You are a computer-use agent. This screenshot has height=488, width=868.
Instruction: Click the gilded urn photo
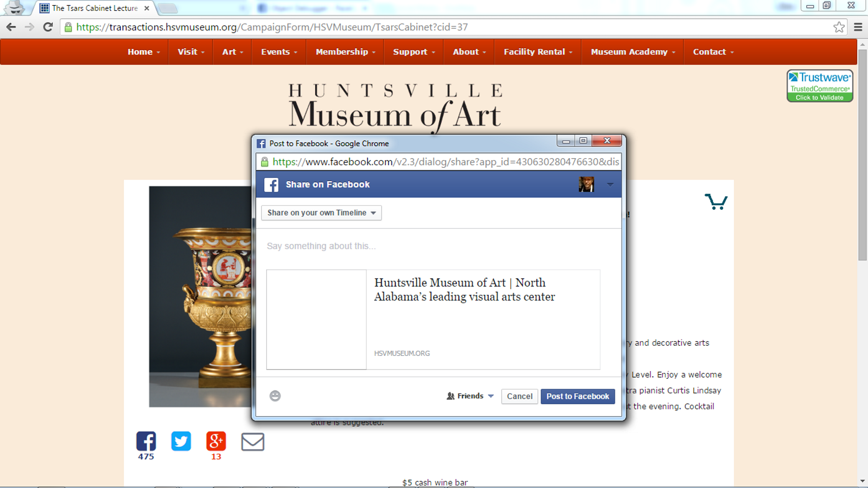(x=200, y=296)
